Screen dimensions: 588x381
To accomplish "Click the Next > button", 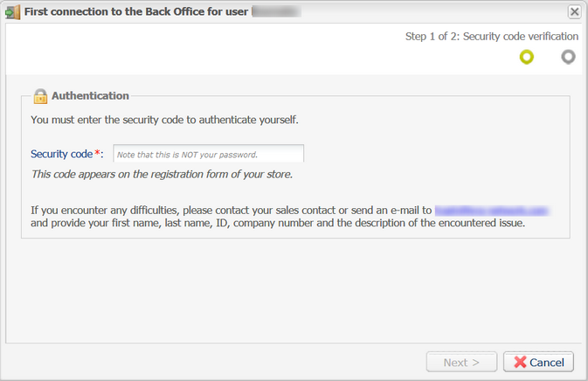I will pyautogui.click(x=461, y=362).
